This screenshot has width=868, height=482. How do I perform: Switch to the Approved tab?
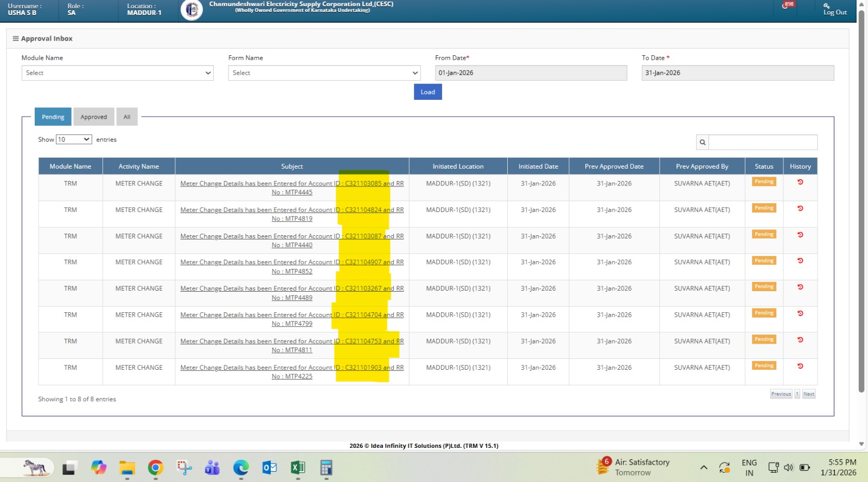pos(94,117)
